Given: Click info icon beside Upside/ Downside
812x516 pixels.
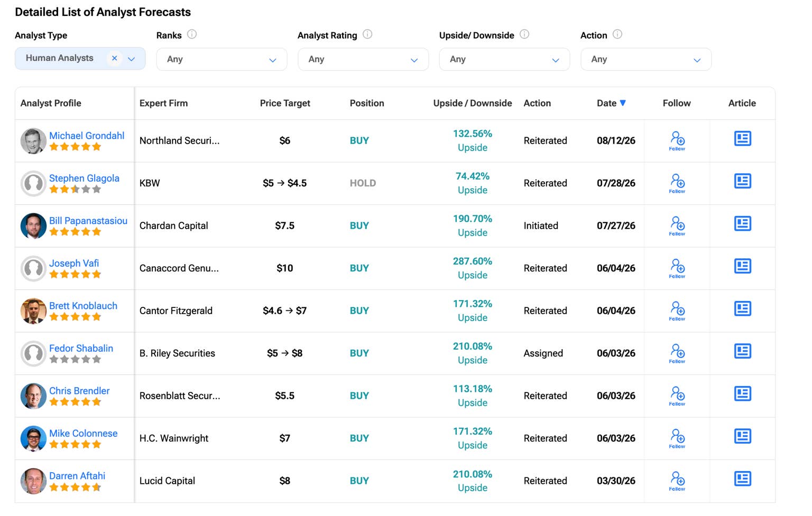Looking at the screenshot, I should 524,34.
